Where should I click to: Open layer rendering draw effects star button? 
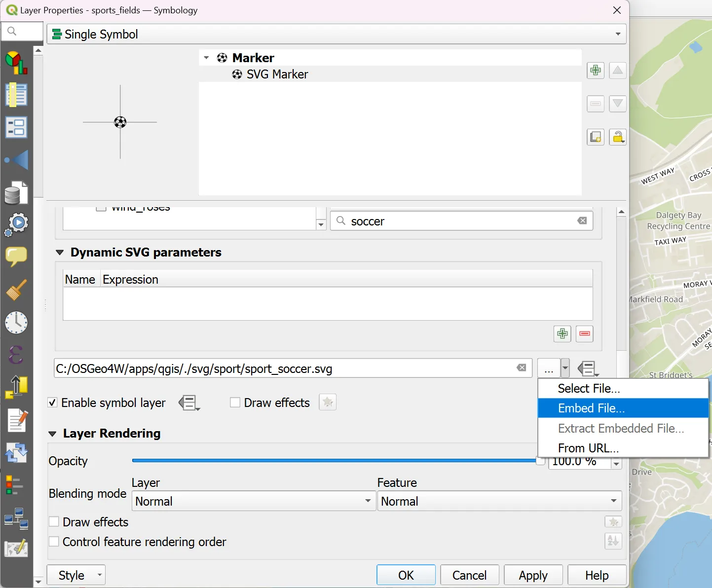click(x=613, y=521)
